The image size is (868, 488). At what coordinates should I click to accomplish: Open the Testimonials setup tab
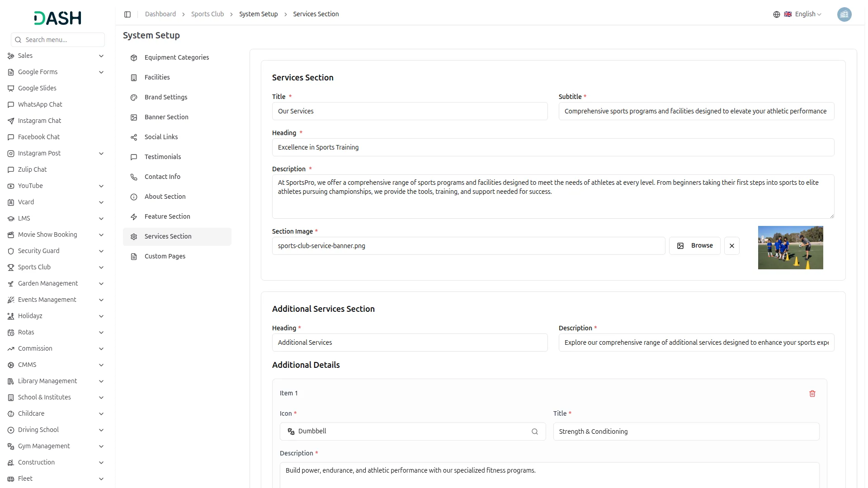point(177,157)
